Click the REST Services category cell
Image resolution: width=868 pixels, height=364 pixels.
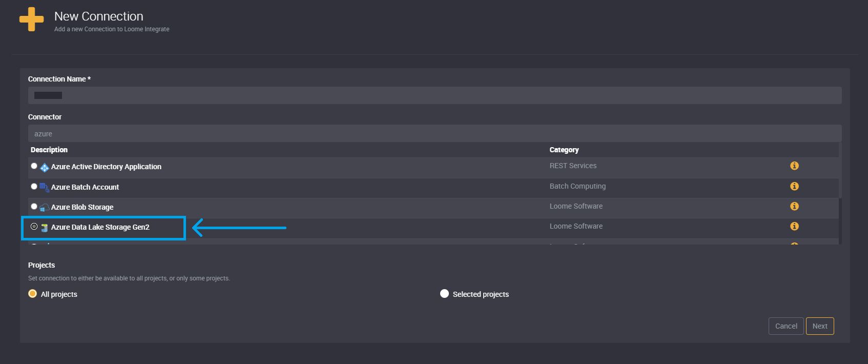click(x=573, y=166)
